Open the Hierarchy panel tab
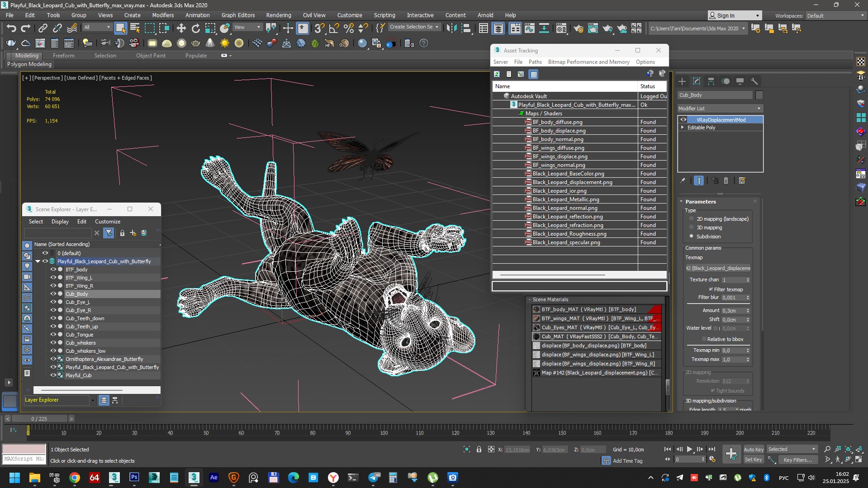868x488 pixels. [x=711, y=81]
